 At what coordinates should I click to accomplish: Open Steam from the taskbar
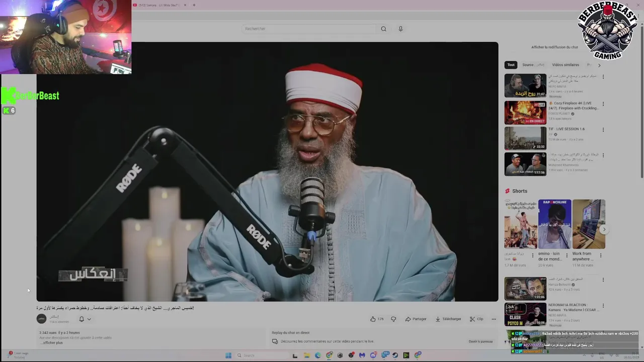point(395,355)
